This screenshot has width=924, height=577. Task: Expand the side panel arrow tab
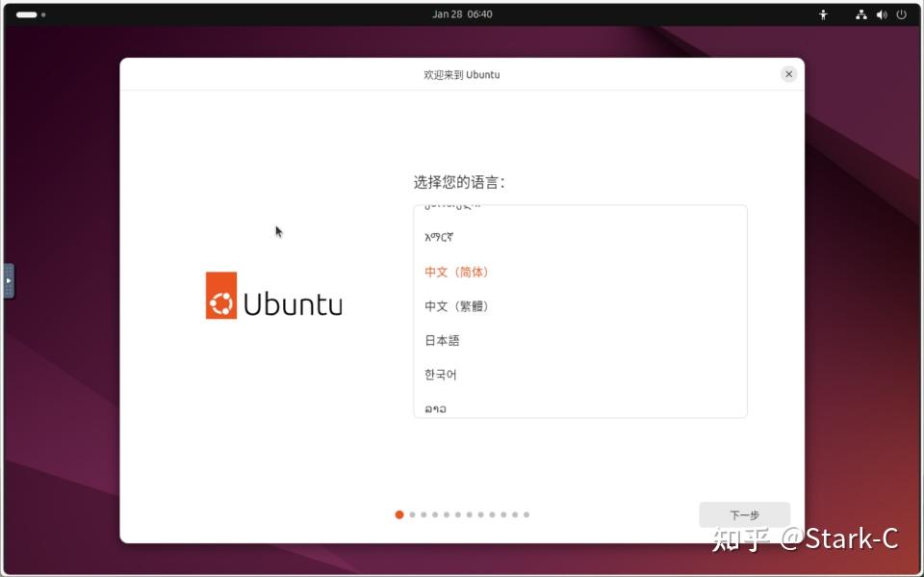[x=9, y=281]
